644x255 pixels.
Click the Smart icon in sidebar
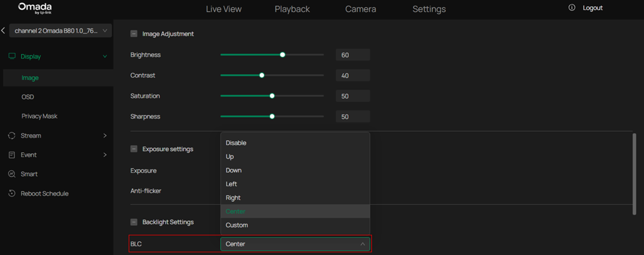[12, 174]
